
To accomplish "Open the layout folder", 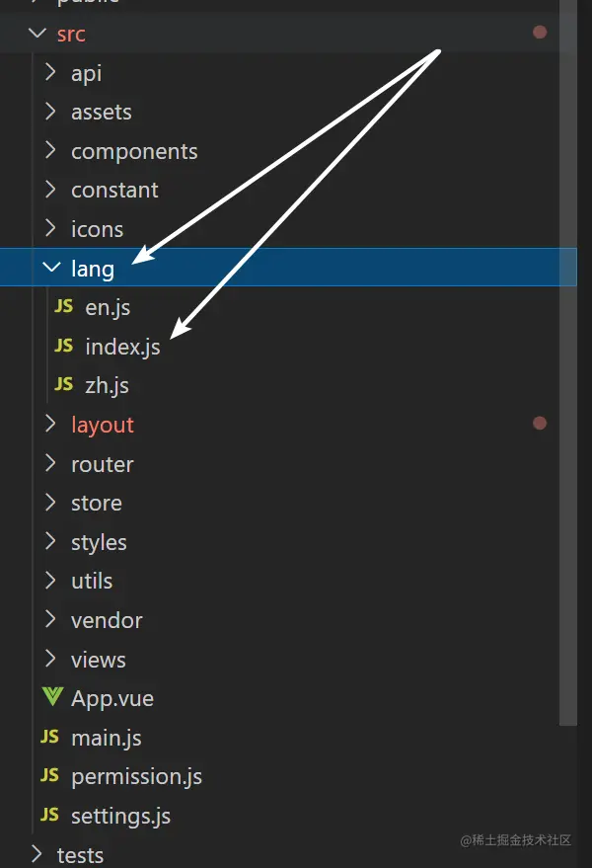I will (102, 425).
